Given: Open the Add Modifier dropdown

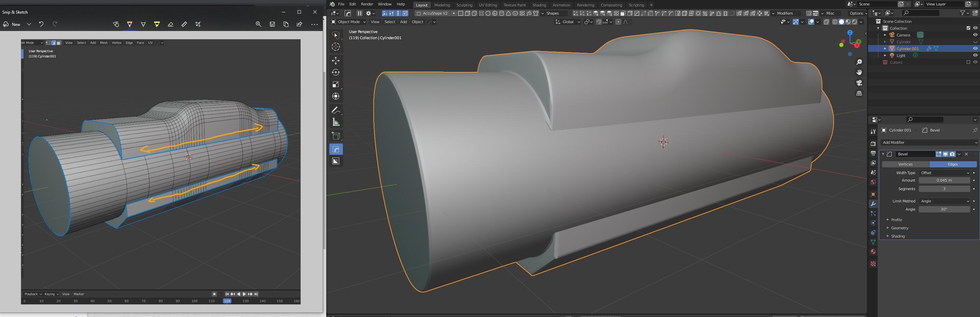Looking at the screenshot, I should (928, 142).
